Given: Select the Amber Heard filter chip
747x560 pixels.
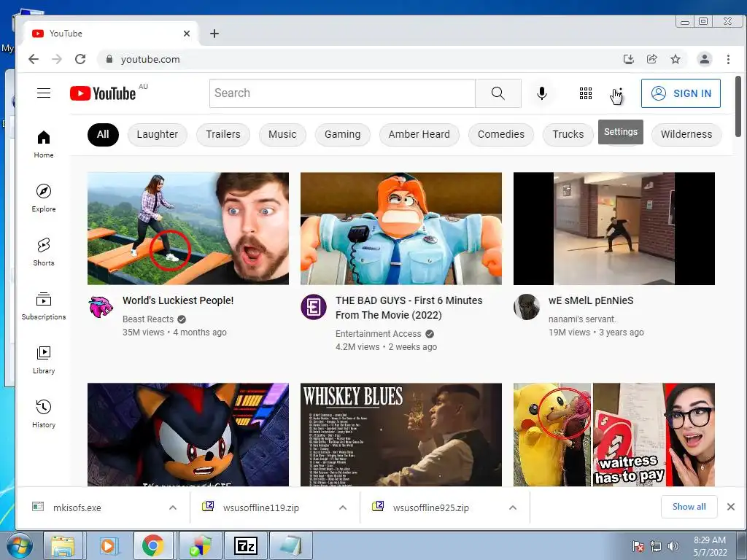Looking at the screenshot, I should [419, 134].
